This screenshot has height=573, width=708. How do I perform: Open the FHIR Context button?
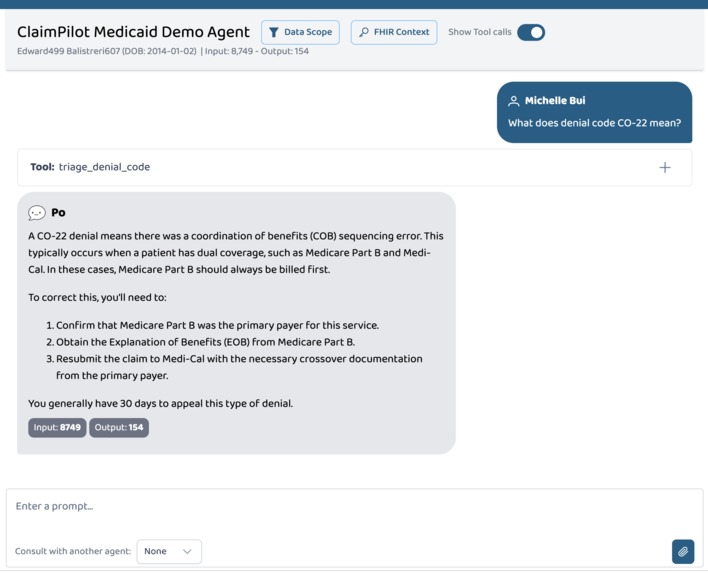(x=394, y=32)
